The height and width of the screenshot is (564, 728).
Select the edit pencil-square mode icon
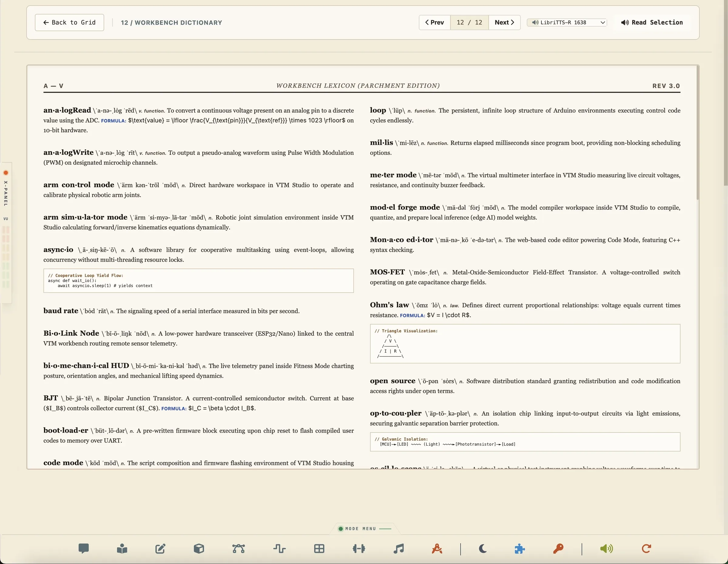(x=160, y=549)
